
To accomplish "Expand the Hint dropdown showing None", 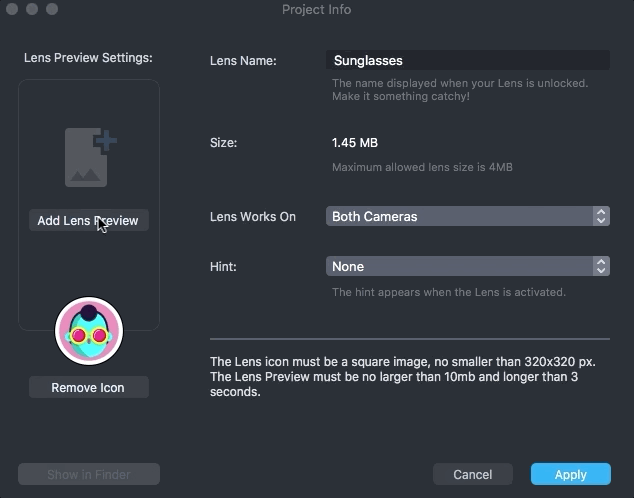I will pyautogui.click(x=460, y=267).
